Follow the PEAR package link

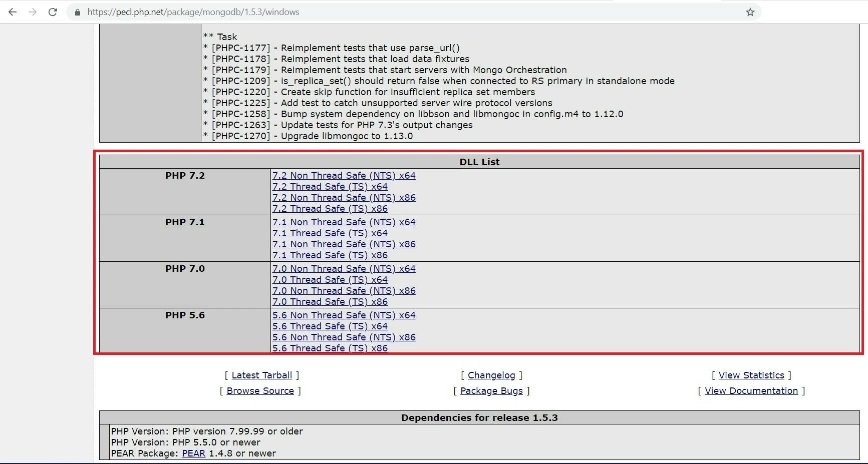point(194,453)
